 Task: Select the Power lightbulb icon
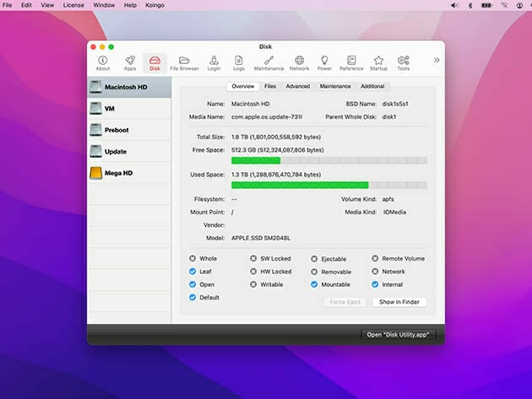pos(324,62)
